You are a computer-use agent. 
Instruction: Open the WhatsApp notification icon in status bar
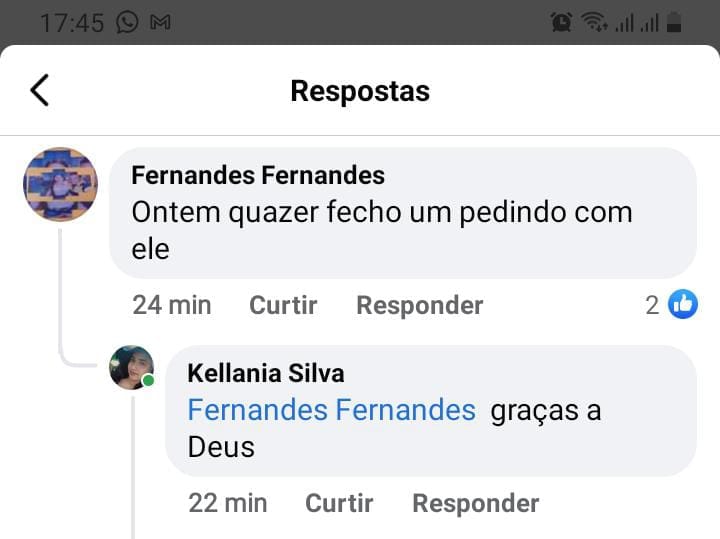127,22
